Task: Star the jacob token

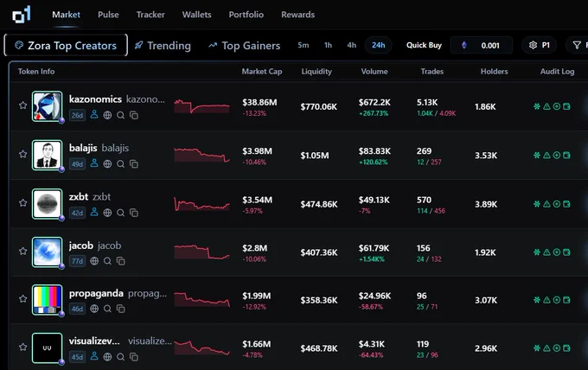Action: click(x=22, y=252)
